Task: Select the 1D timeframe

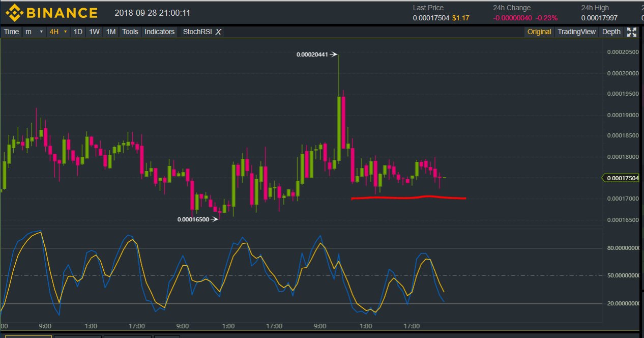Action: 78,32
